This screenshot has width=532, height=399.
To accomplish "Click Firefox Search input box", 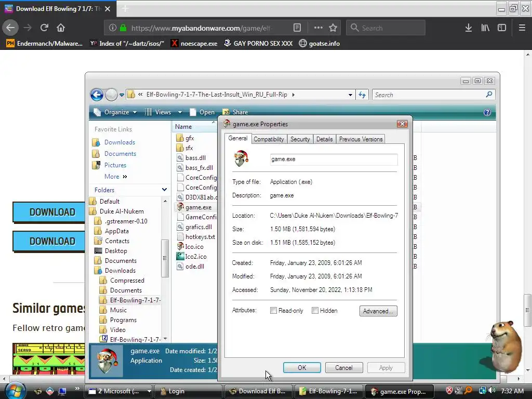I will 385,28.
